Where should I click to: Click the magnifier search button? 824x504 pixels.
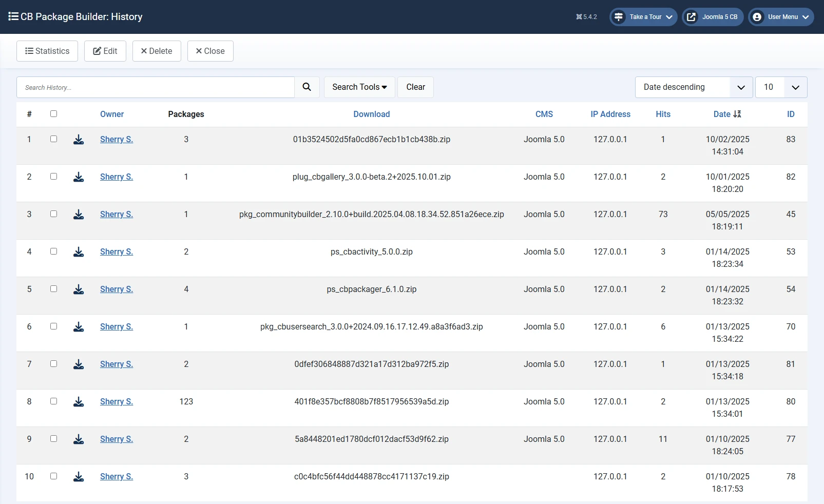(x=306, y=87)
